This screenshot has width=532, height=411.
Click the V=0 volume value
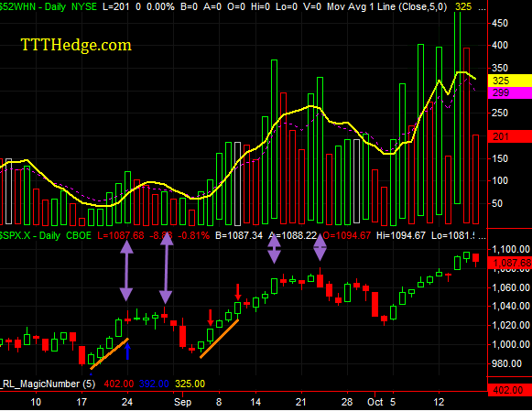click(312, 6)
